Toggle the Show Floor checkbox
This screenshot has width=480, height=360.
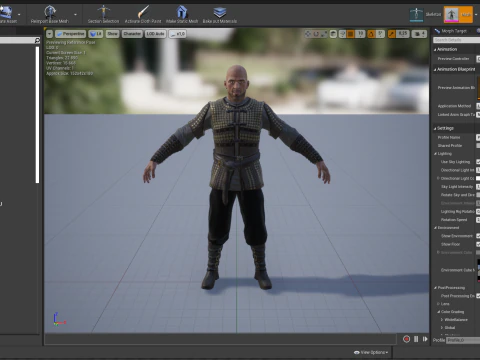478,244
